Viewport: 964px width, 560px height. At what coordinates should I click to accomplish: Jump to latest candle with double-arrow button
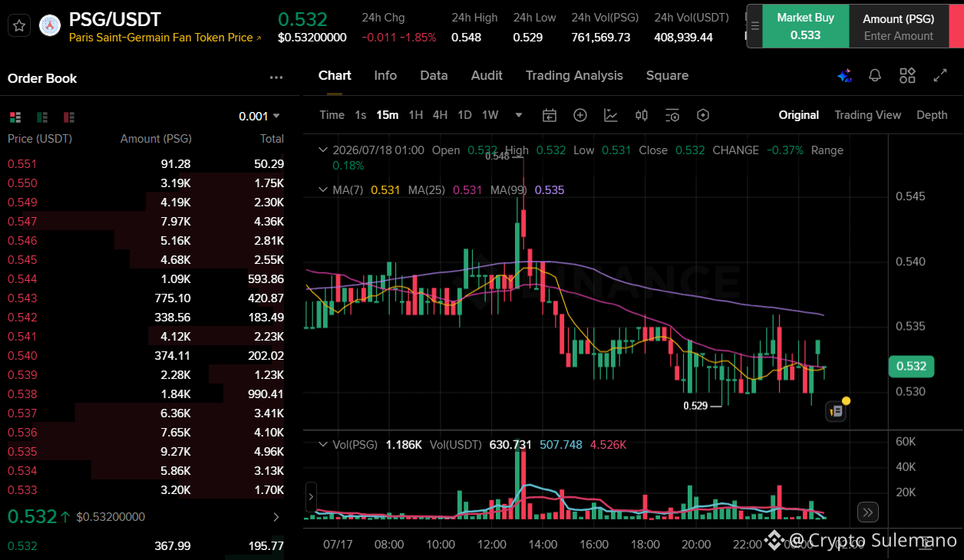[x=867, y=512]
